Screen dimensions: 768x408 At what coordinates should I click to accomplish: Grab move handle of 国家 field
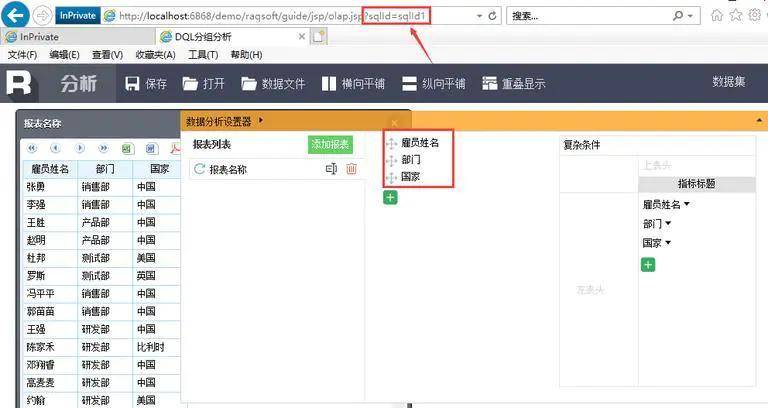(x=391, y=177)
